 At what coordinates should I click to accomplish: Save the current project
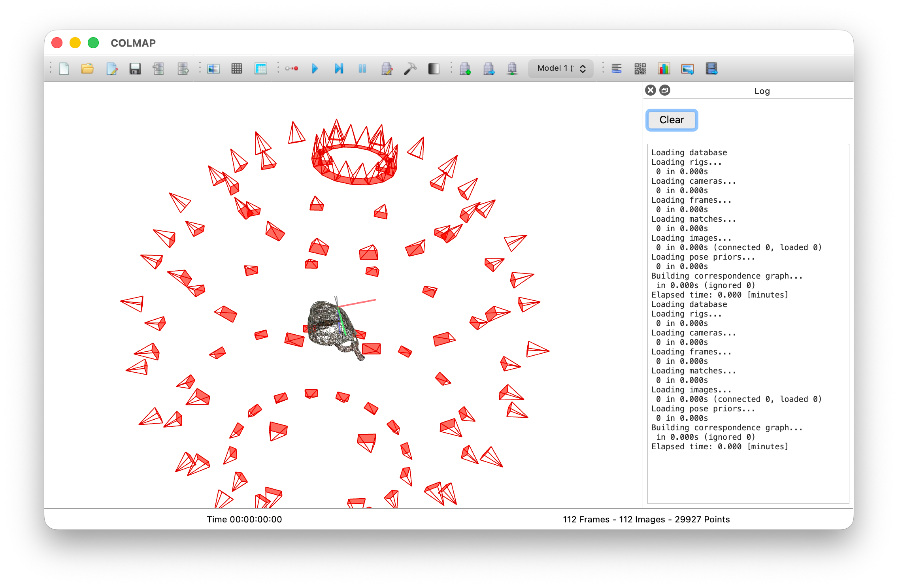click(x=135, y=68)
